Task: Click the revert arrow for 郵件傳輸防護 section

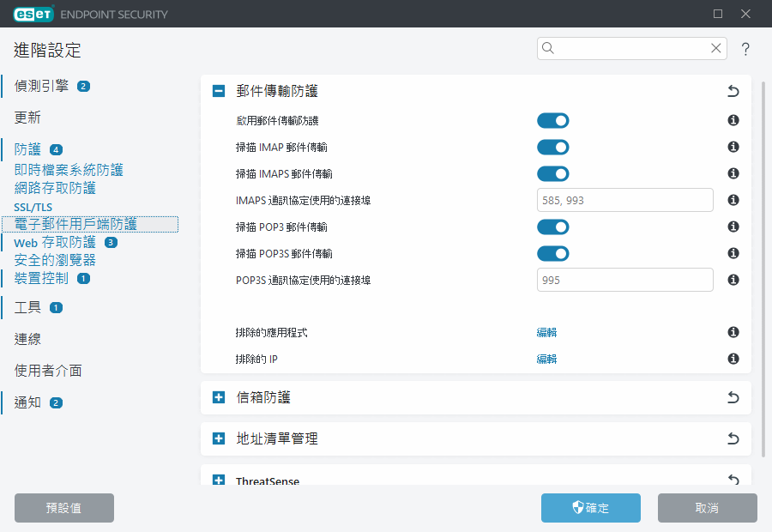Action: [733, 91]
